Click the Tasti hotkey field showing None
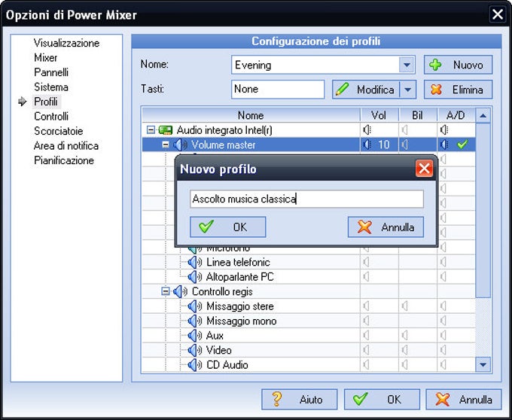 coord(278,89)
